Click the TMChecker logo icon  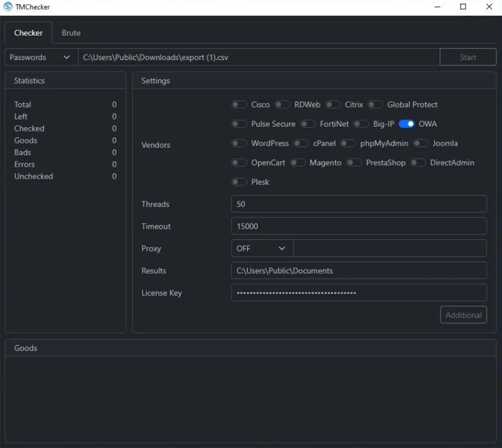click(7, 7)
